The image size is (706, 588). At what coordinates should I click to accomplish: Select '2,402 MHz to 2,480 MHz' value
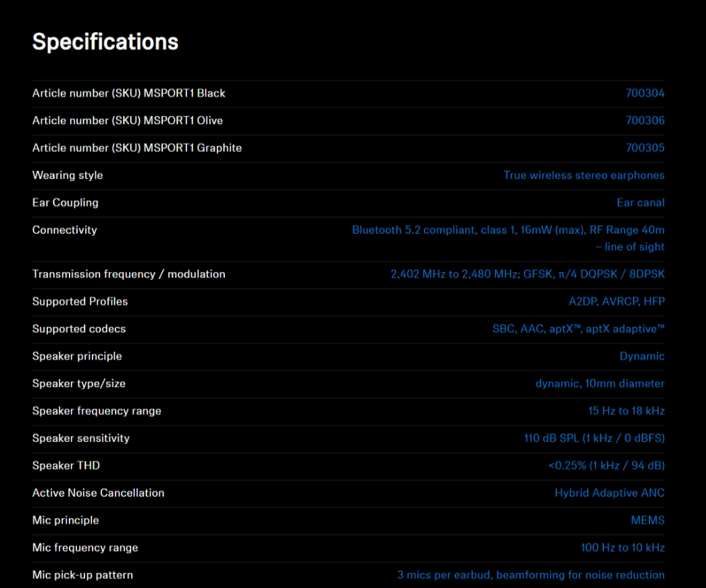click(x=527, y=274)
